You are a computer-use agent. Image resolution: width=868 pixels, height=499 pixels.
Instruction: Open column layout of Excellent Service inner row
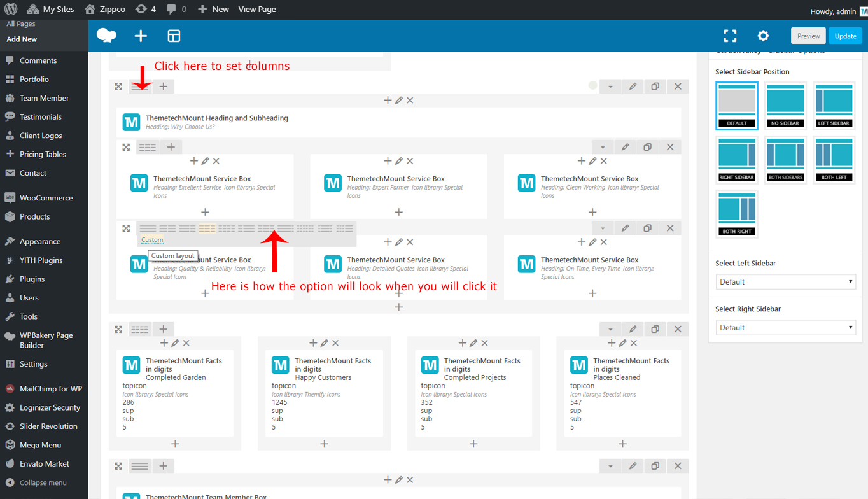147,147
